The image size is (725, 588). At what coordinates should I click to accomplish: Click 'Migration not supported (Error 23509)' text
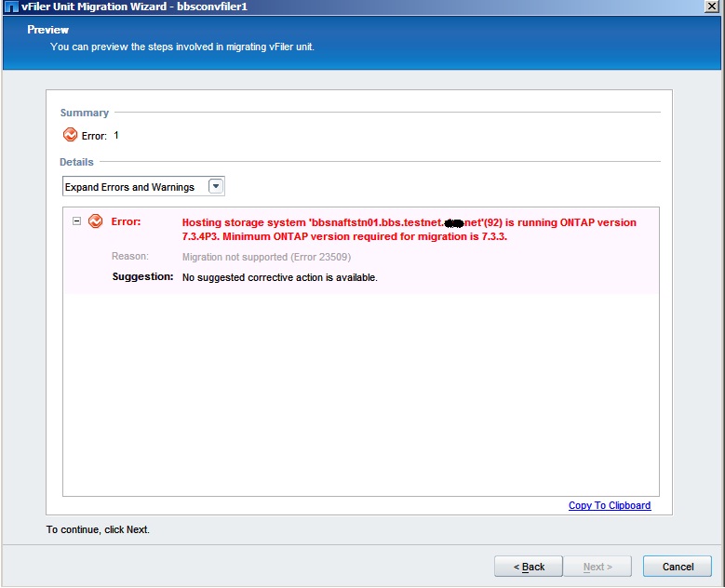pyautogui.click(x=267, y=257)
